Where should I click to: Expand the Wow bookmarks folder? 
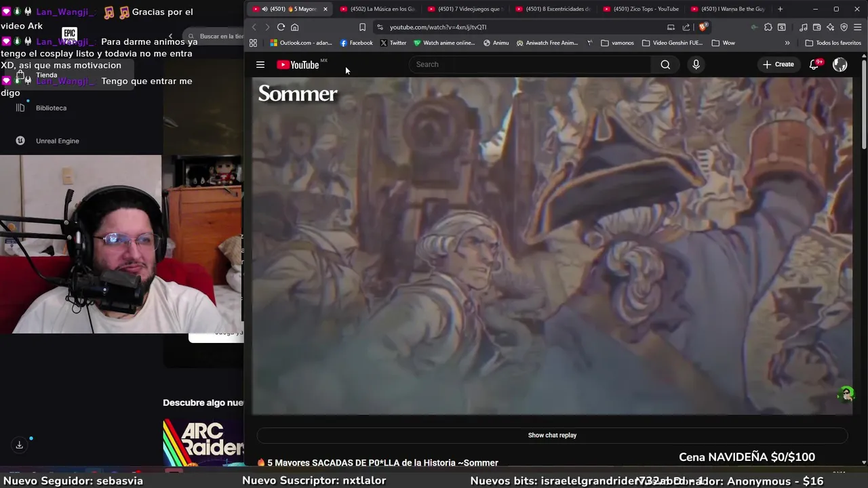[723, 43]
